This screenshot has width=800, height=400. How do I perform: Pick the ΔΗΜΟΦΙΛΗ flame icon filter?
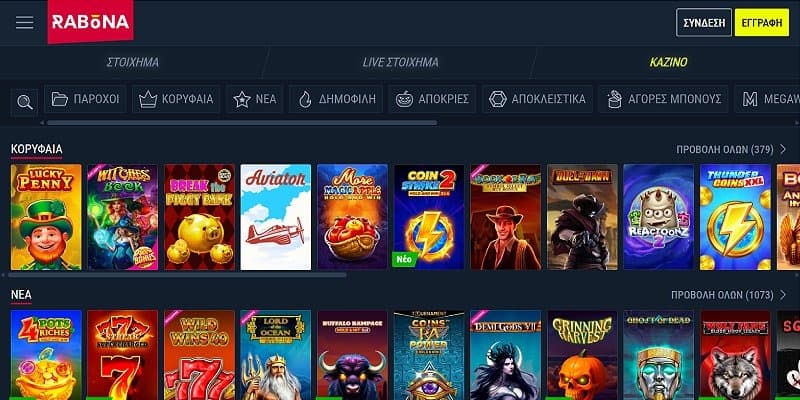tap(305, 99)
